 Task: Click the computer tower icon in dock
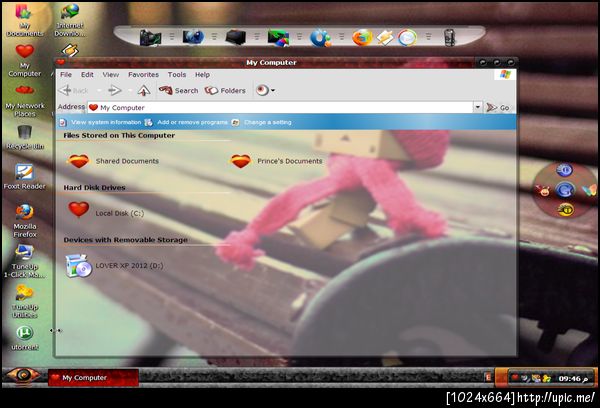point(150,38)
